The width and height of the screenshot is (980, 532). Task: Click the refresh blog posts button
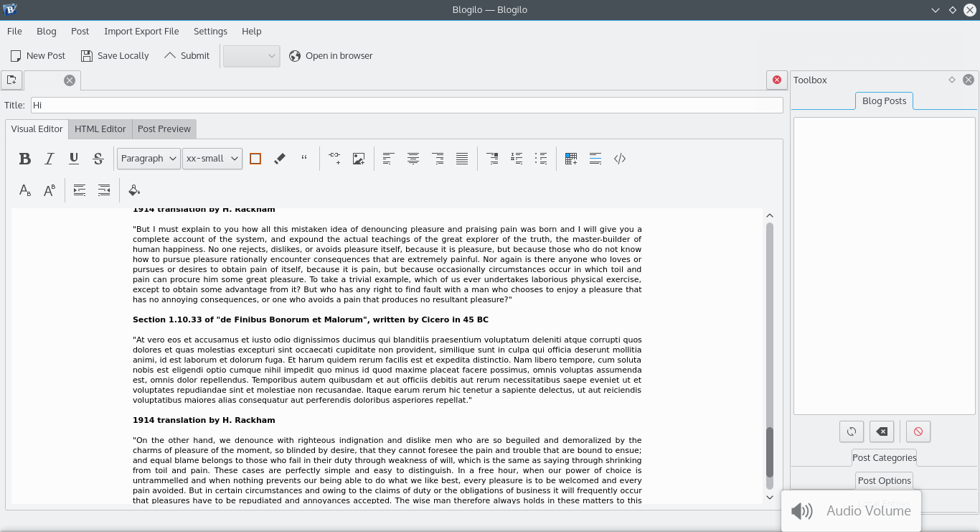(x=852, y=431)
